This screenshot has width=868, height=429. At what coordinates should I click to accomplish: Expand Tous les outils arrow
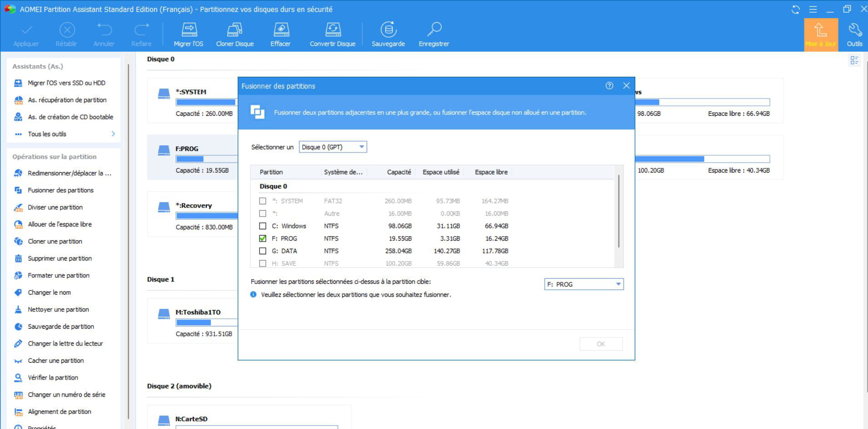113,134
